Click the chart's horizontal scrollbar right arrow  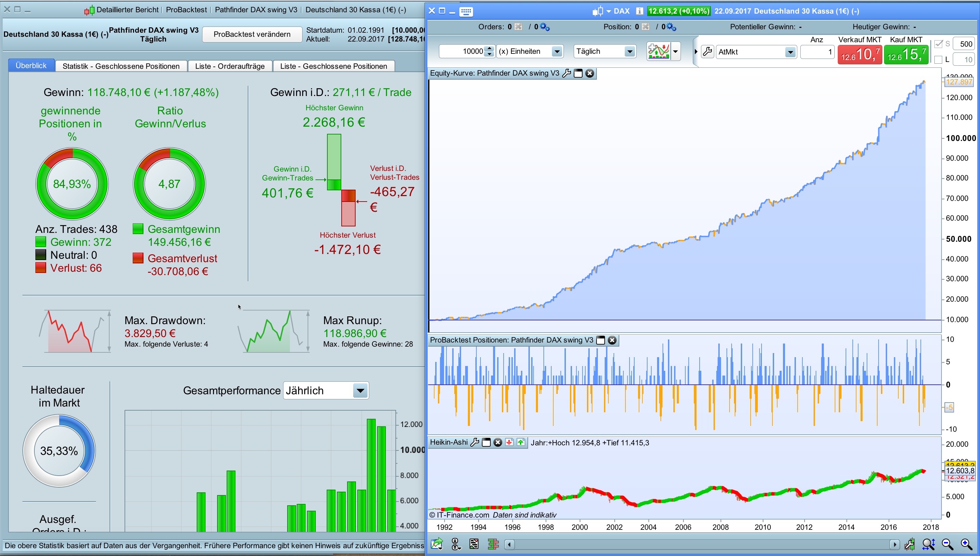(894, 544)
